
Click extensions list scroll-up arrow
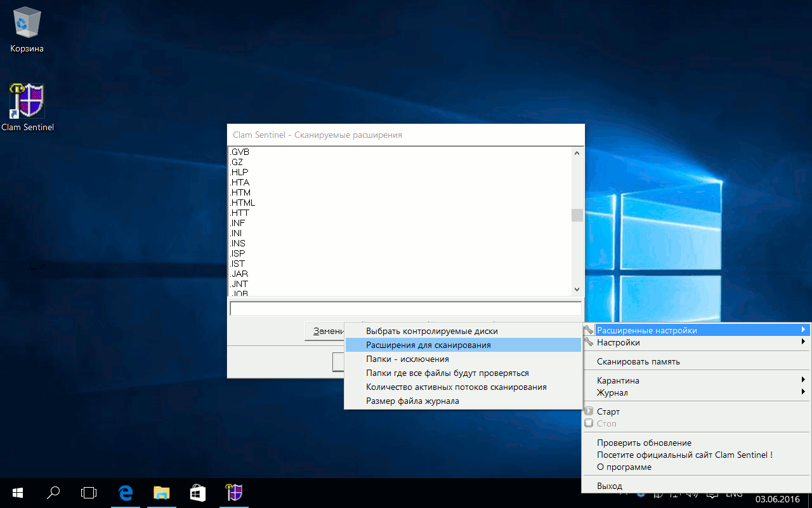coord(577,152)
